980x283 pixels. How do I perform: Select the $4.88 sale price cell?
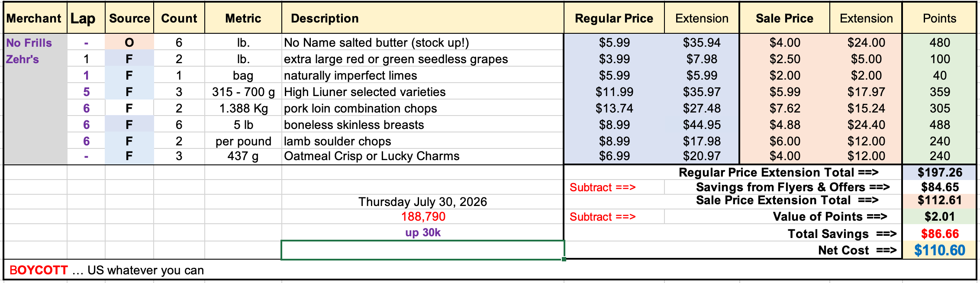click(x=784, y=125)
